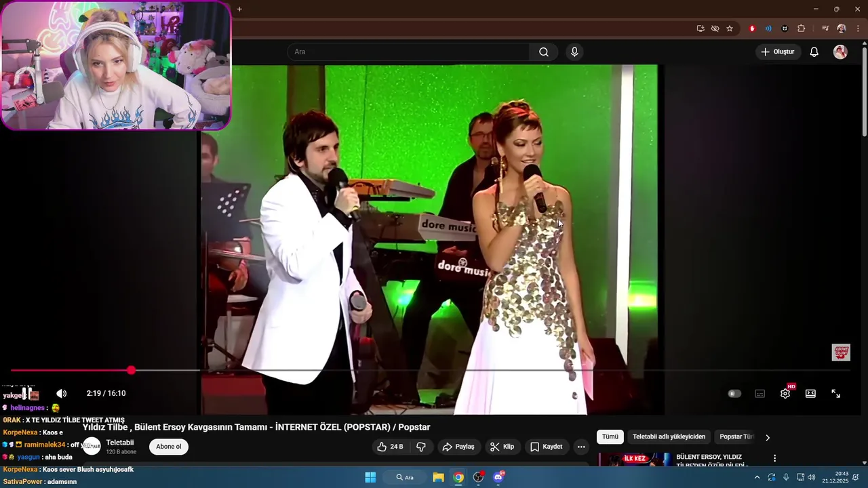The height and width of the screenshot is (488, 868).
Task: Click the crossed-eye tracking icon in address bar
Action: tap(715, 28)
